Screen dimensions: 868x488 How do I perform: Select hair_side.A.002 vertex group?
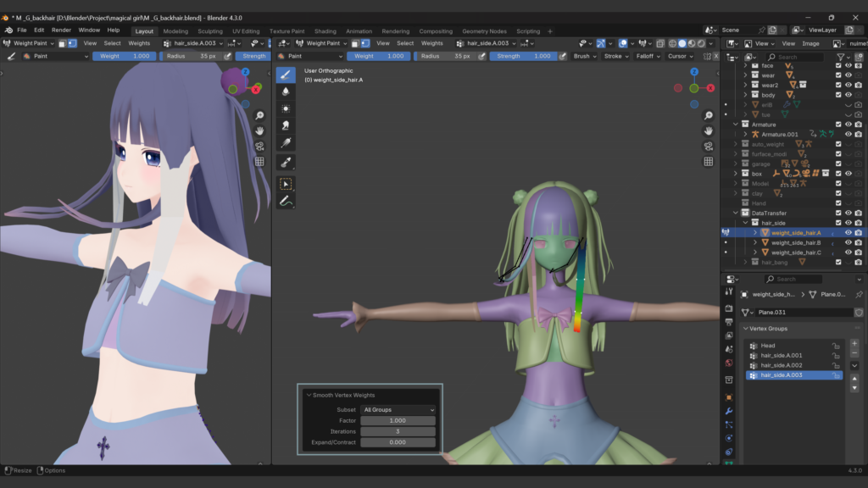pos(782,365)
